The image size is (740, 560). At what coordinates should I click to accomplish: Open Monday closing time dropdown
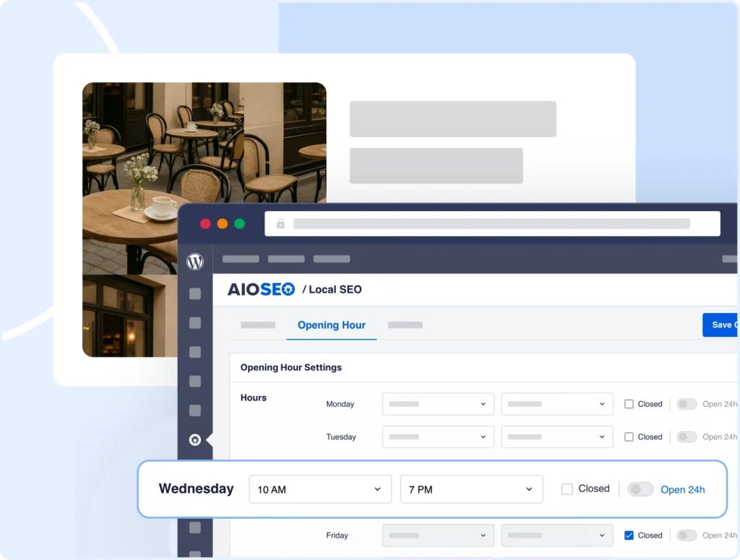pos(557,404)
